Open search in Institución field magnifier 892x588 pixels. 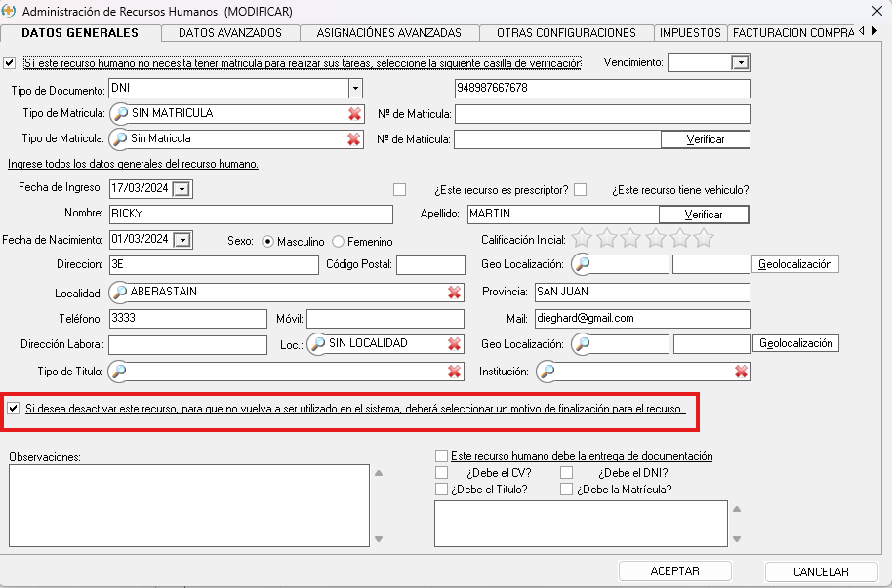pos(547,372)
